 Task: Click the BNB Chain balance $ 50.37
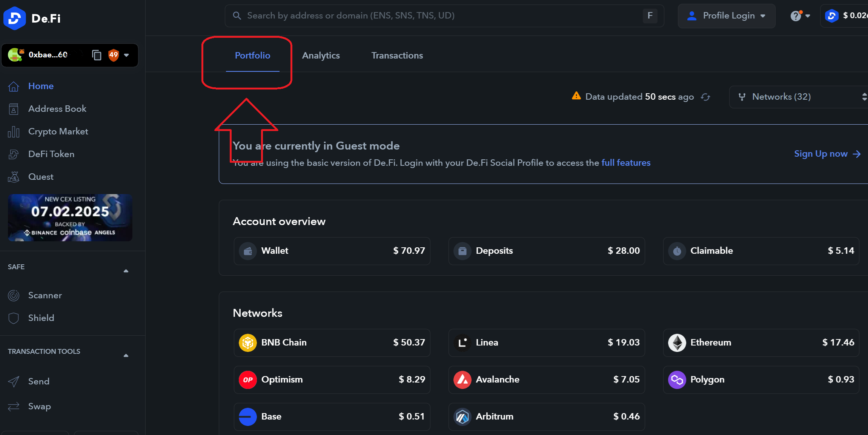point(409,342)
